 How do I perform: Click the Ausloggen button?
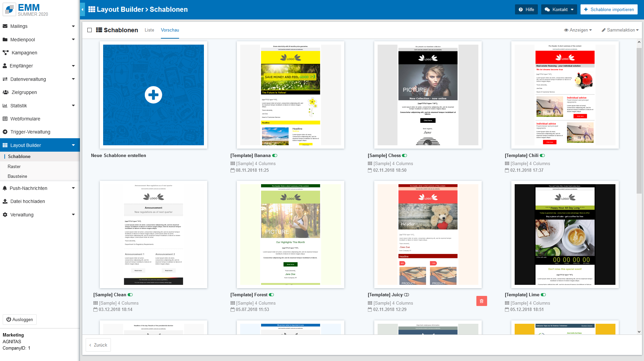tap(19, 320)
